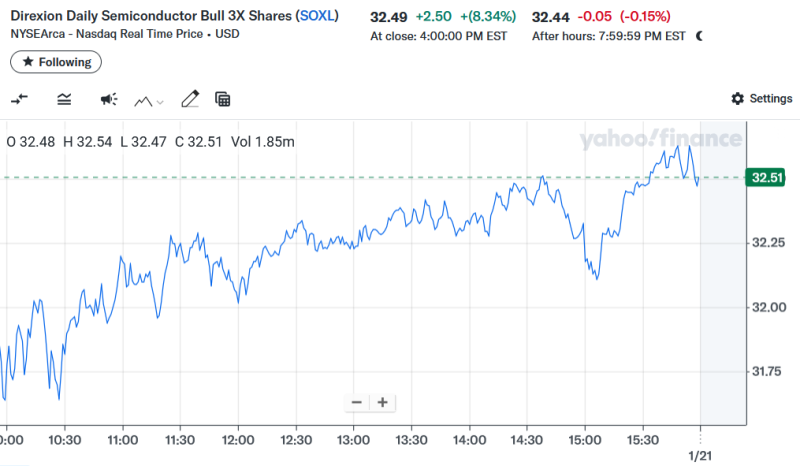The image size is (800, 466).
Task: Click the after-hours moon icon
Action: pos(699,36)
